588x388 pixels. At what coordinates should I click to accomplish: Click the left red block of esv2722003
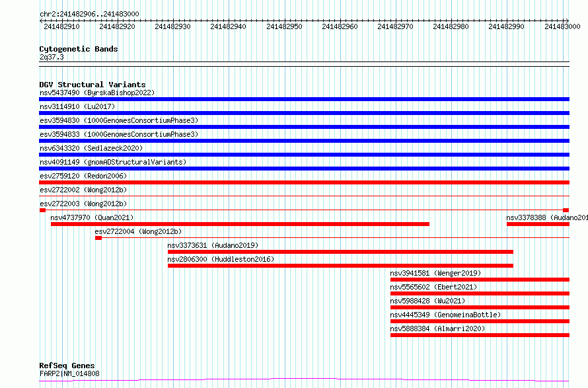tap(42, 210)
